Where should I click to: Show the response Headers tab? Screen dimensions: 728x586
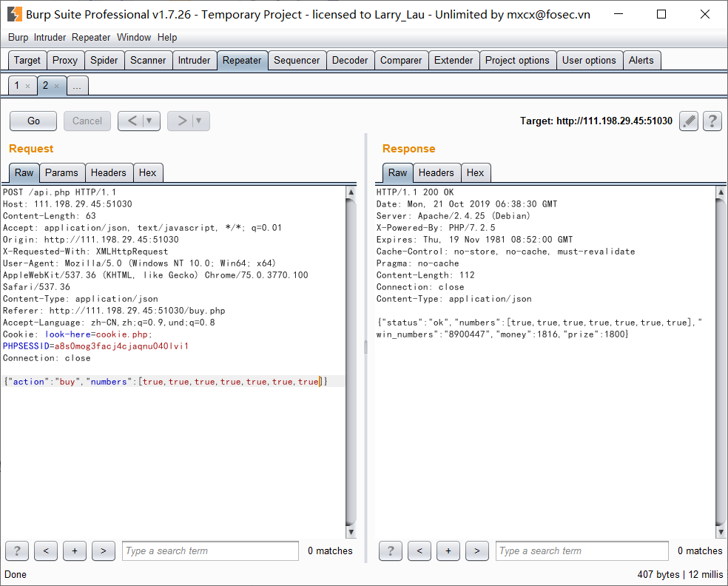tap(437, 172)
